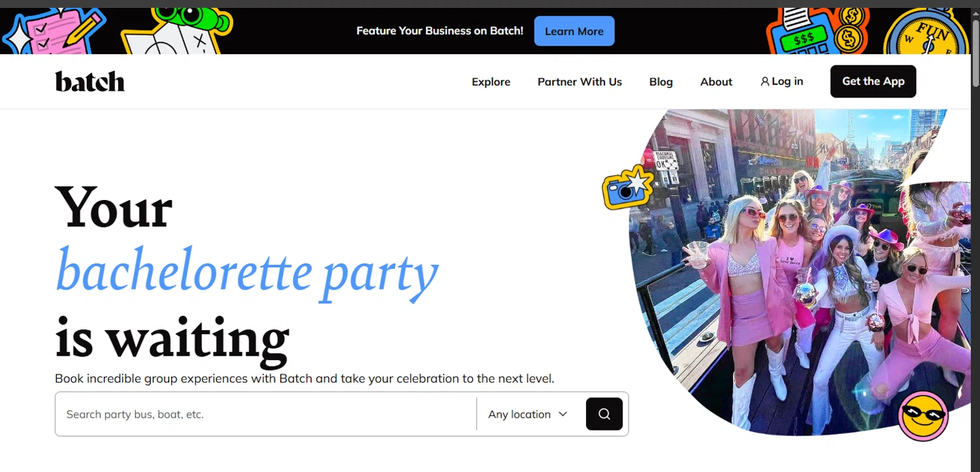Open the Explore menu
The width and height of the screenshot is (980, 472).
491,82
